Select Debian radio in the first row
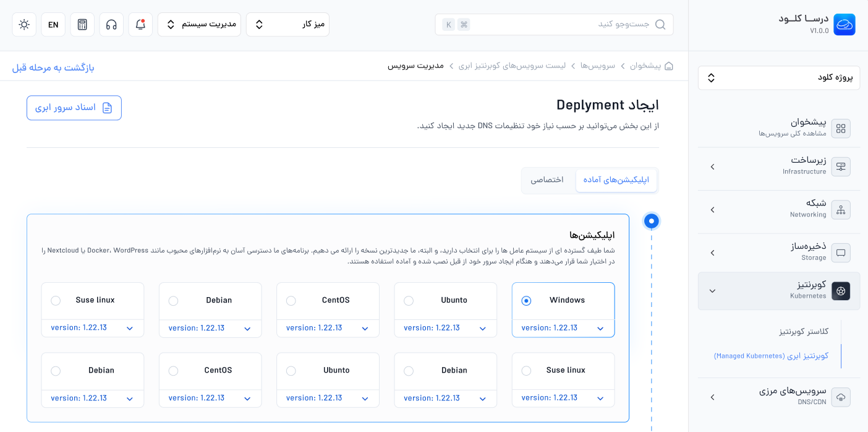 point(173,301)
